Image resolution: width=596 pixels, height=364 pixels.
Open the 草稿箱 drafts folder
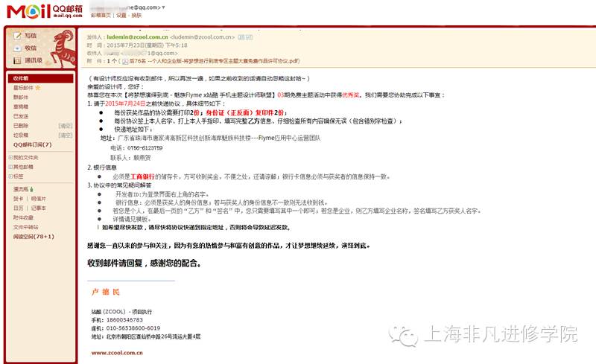[x=21, y=106]
